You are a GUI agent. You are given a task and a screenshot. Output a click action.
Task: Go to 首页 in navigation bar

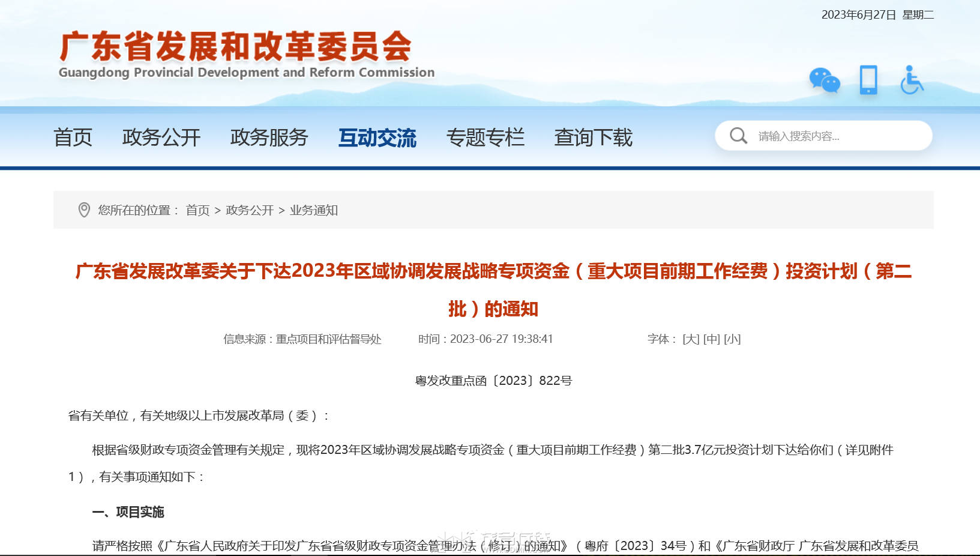[73, 137]
